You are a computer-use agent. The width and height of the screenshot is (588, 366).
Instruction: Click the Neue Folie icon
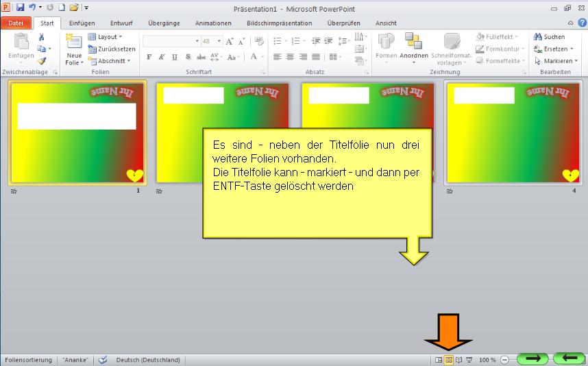pyautogui.click(x=73, y=44)
